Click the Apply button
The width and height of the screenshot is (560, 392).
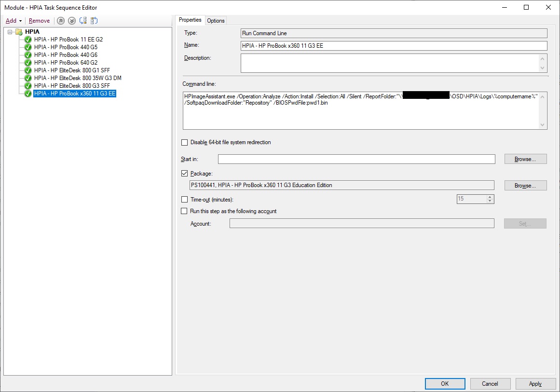tap(535, 383)
